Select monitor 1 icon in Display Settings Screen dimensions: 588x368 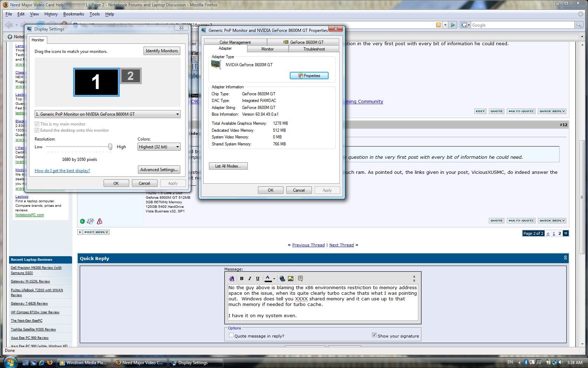pos(96,82)
